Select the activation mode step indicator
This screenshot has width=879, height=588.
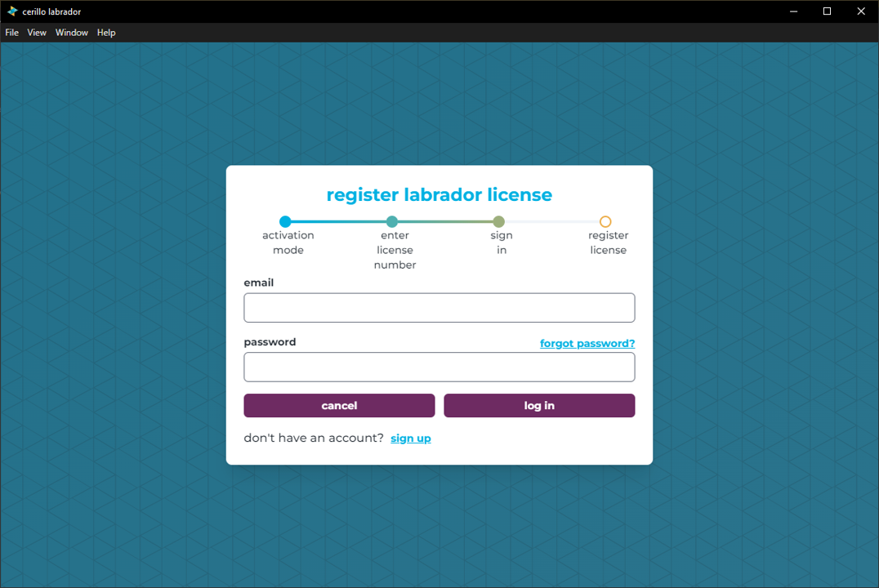pos(285,221)
